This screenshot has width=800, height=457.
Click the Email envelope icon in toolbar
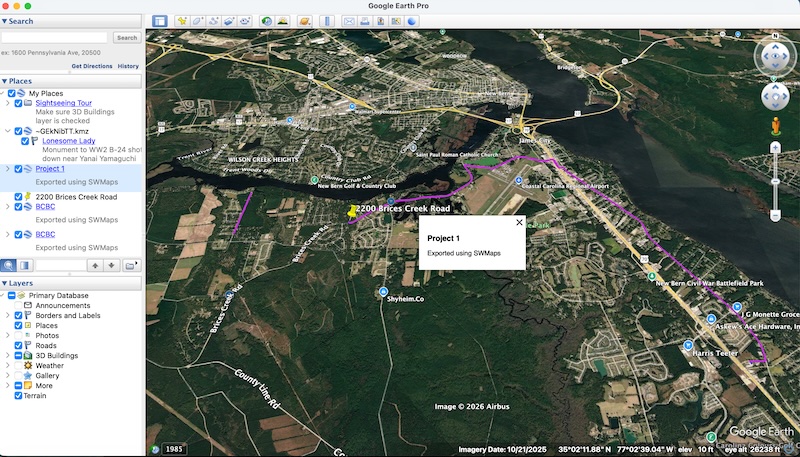click(x=349, y=21)
